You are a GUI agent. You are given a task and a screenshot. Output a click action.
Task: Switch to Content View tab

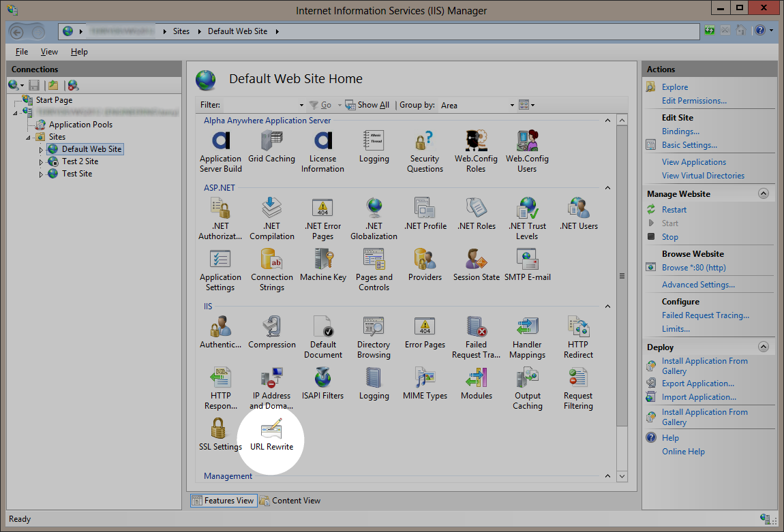[x=290, y=501]
